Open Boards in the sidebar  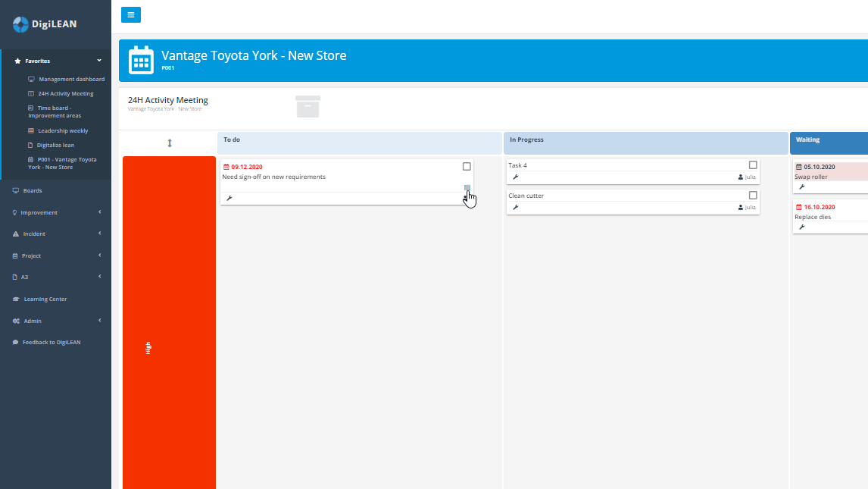coord(32,191)
